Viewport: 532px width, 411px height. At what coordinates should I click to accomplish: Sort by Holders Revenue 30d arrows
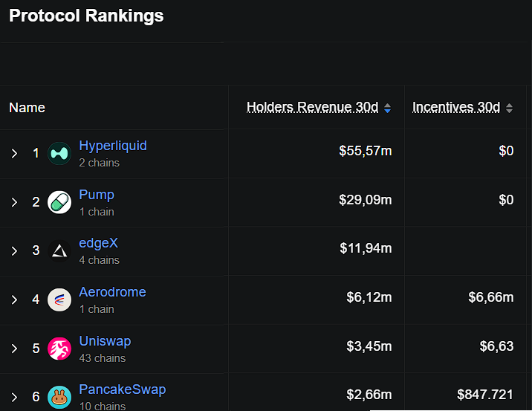pos(387,109)
